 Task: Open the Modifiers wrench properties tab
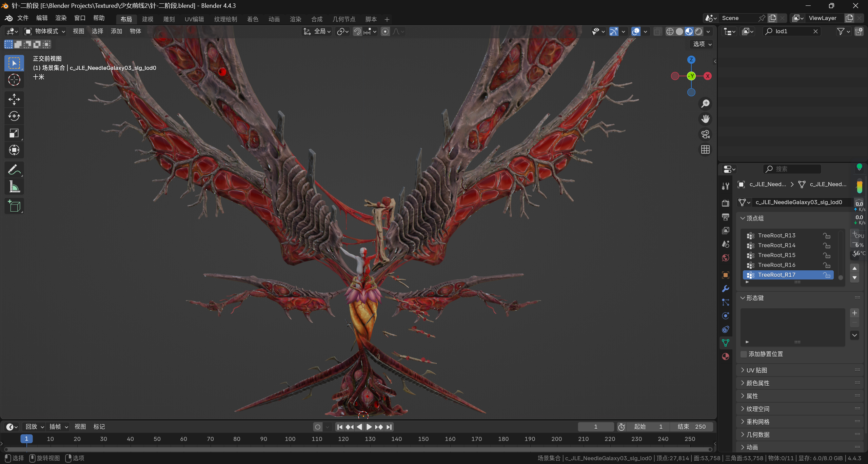click(726, 289)
